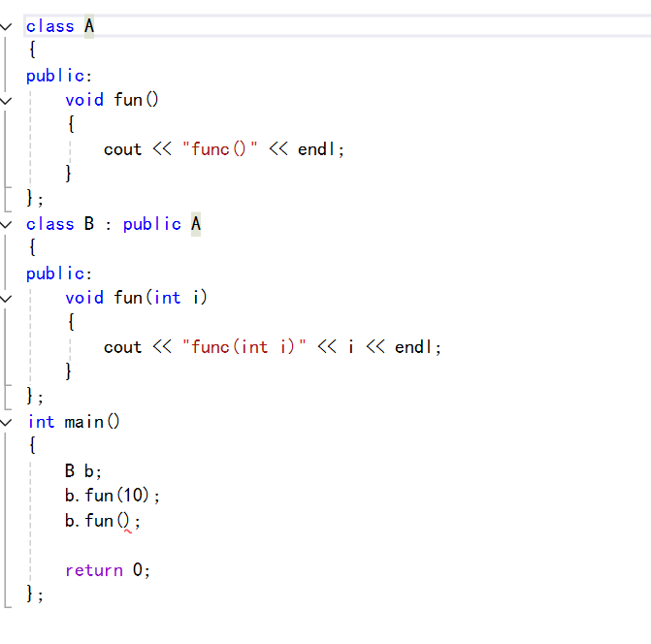Click the error-underlined call 'b.fun();'

point(103,521)
